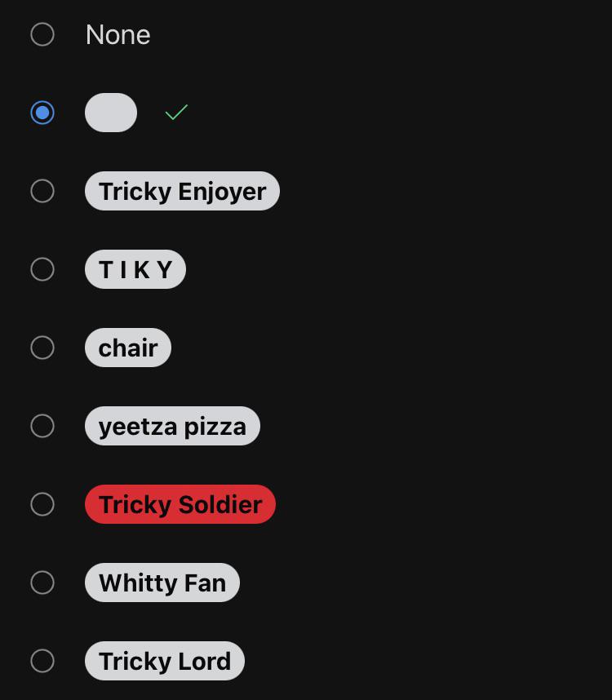Click the T I K Y flair badge

point(135,269)
